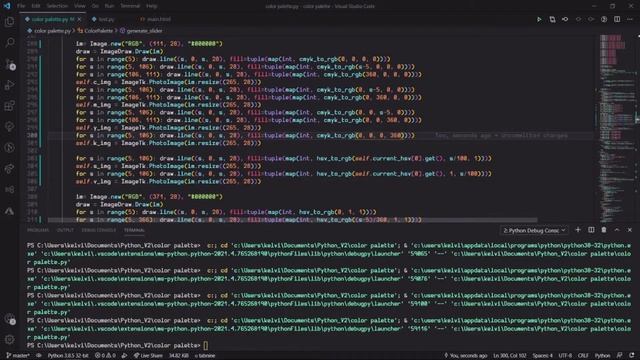Open the editor More Actions ellipsis
Image resolution: width=640 pixels, height=360 pixels.
pyautogui.click(x=630, y=19)
